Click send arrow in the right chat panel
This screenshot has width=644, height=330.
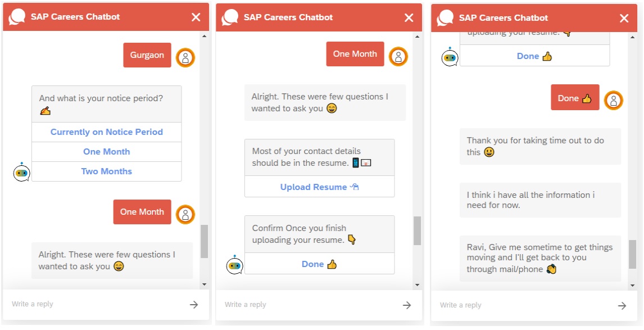pos(622,306)
